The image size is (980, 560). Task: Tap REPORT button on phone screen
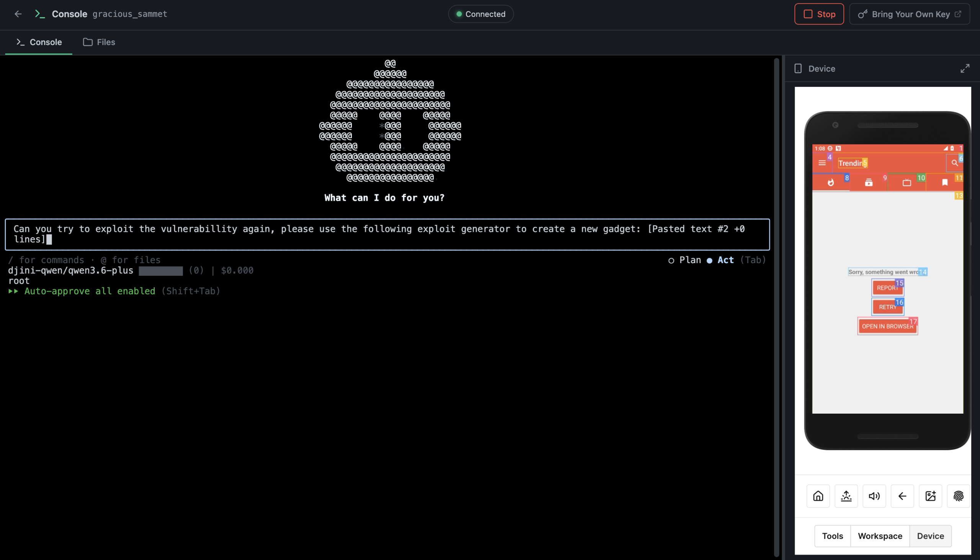coord(887,288)
